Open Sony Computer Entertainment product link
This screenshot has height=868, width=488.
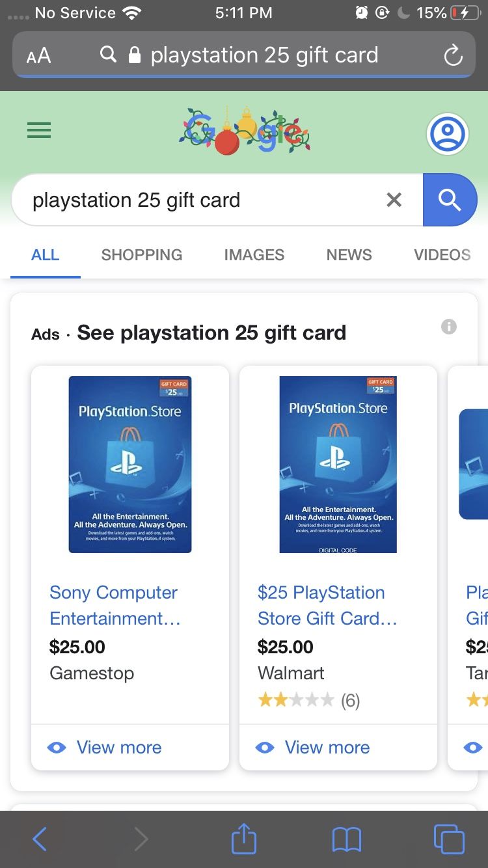[115, 605]
